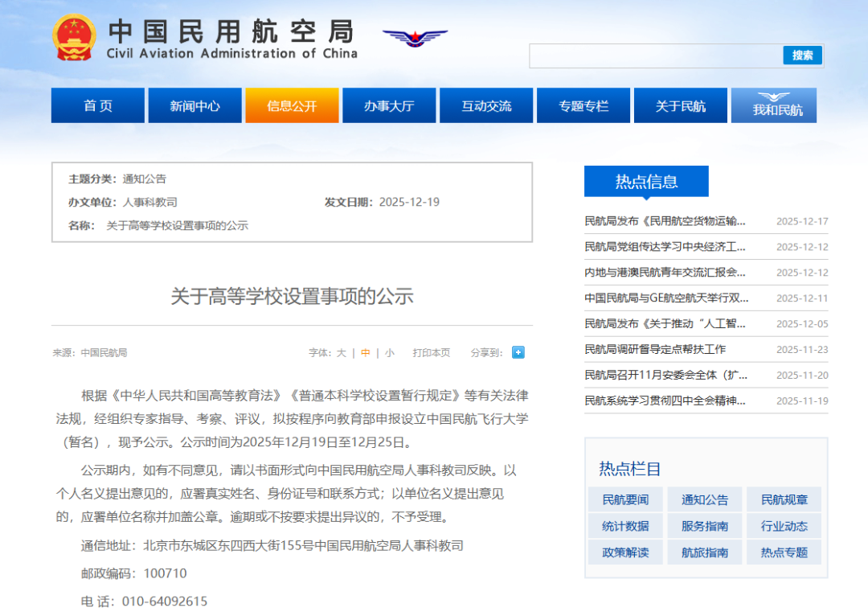
Task: Set font size to 中
Action: (366, 352)
